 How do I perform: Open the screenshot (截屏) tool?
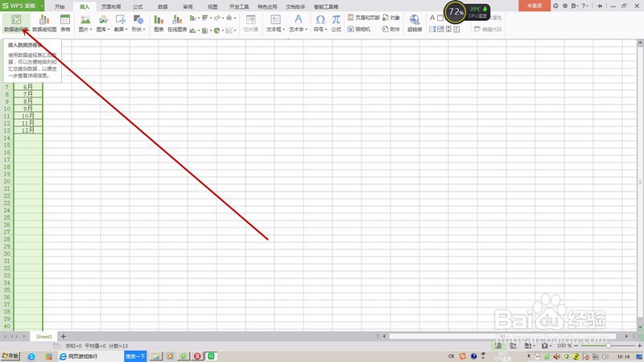tap(120, 23)
